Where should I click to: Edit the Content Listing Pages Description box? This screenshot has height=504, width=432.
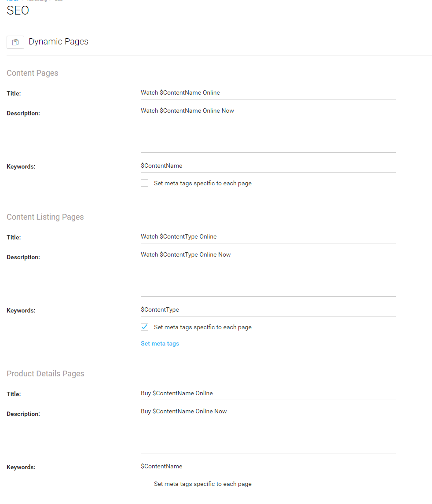click(x=268, y=273)
